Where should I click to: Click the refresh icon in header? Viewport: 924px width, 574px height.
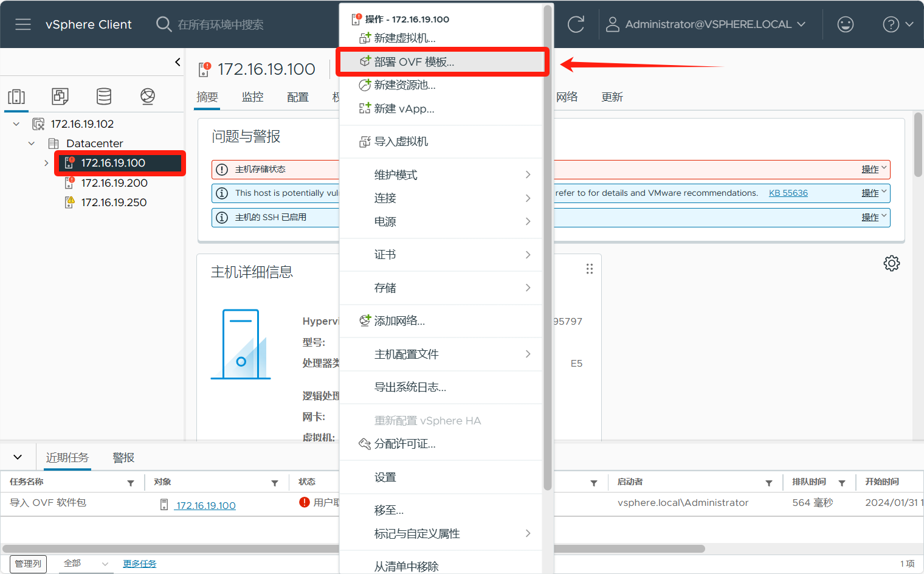575,24
